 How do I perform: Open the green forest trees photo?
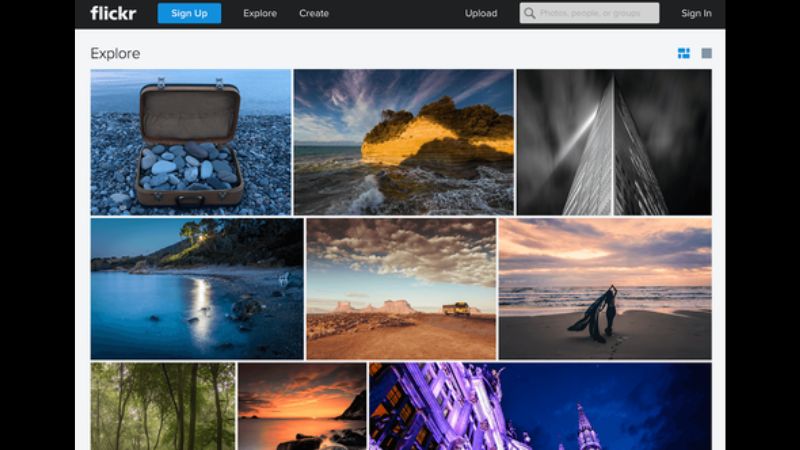[162, 405]
